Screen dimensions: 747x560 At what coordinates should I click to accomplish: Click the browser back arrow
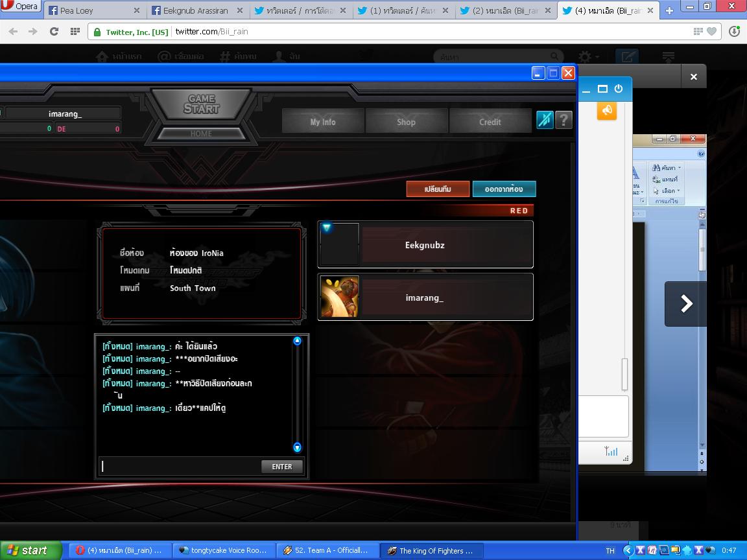[13, 31]
